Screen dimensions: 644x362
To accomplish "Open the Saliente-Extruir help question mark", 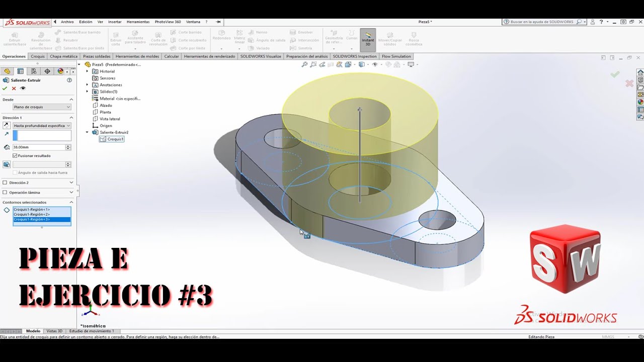I will pos(69,80).
